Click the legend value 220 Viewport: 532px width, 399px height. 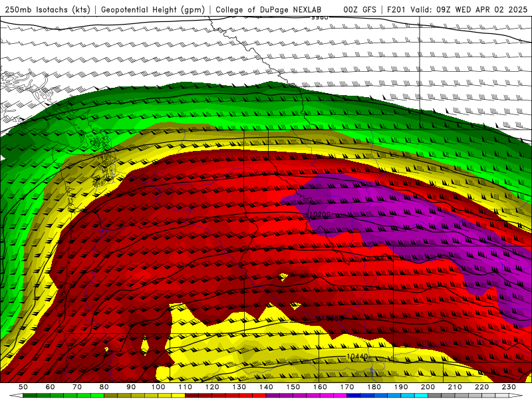[x=481, y=387]
